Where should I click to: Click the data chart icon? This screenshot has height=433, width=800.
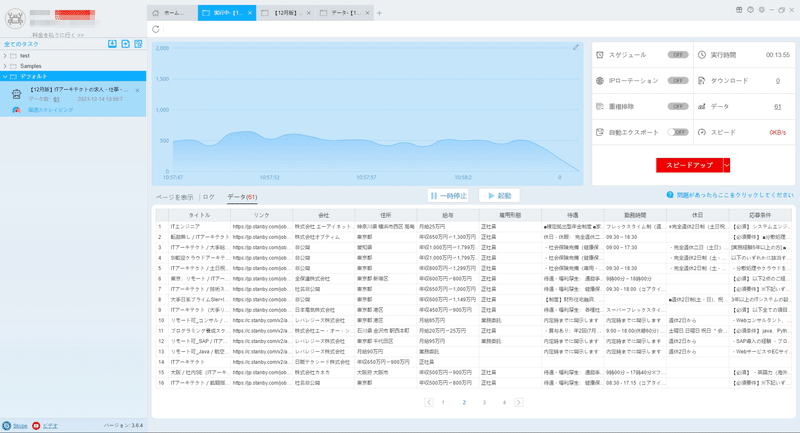(702, 106)
